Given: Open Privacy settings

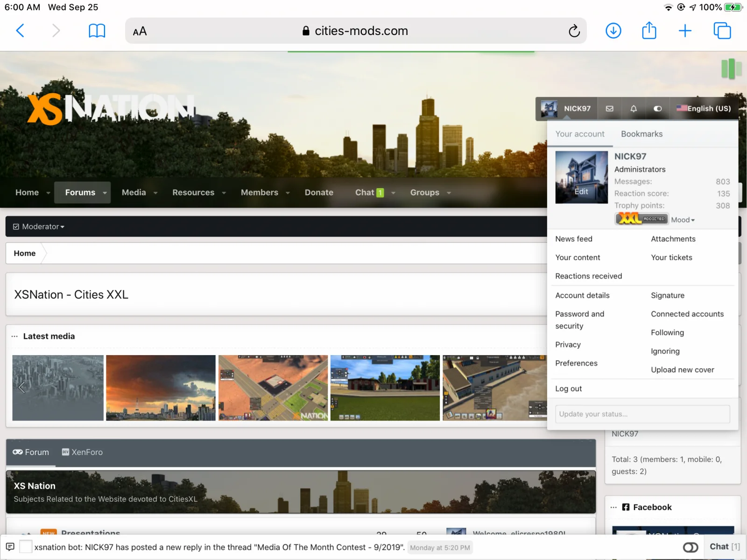Looking at the screenshot, I should 568,345.
